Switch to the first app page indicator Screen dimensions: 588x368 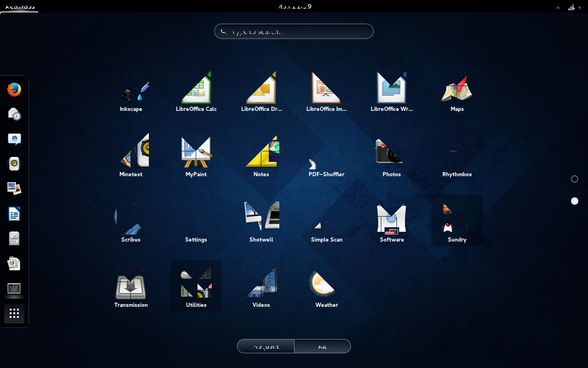tap(575, 179)
